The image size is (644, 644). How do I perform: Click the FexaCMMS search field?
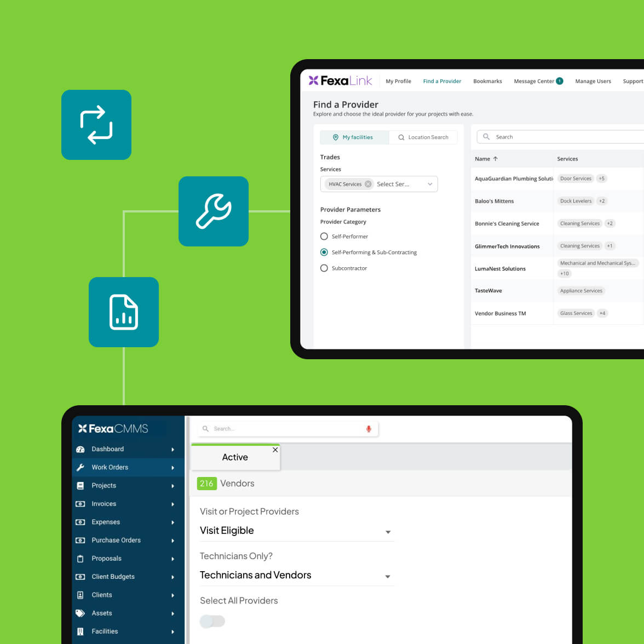pos(287,429)
